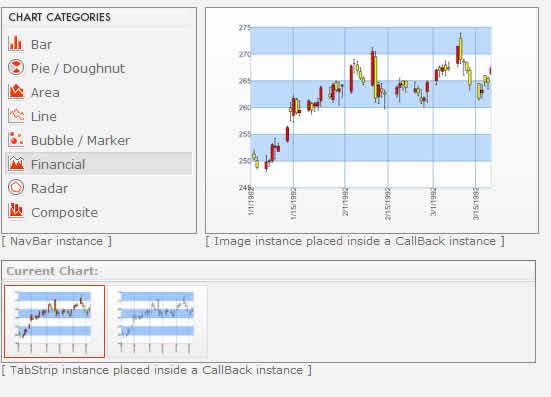Click the Image instance placed inside caption
This screenshot has height=397, width=551.
tap(355, 241)
